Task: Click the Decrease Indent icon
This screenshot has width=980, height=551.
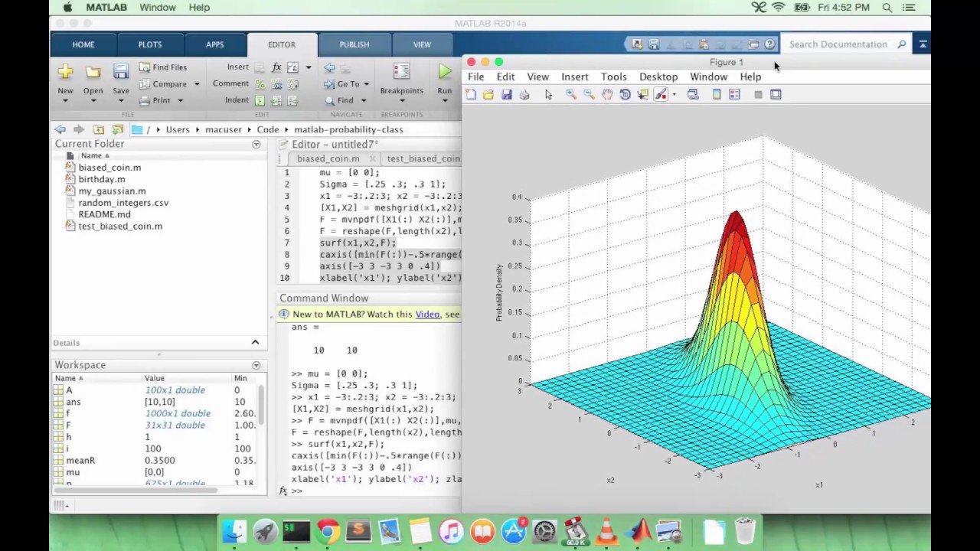Action: (292, 100)
